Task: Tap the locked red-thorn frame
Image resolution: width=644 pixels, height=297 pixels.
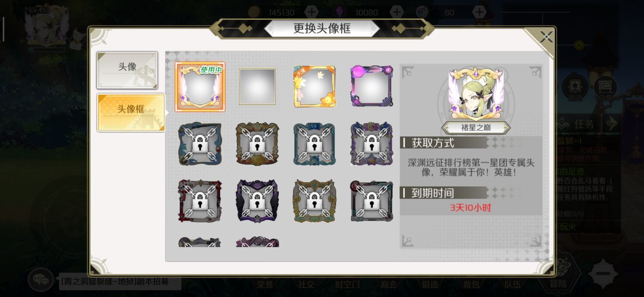Action: [200, 200]
